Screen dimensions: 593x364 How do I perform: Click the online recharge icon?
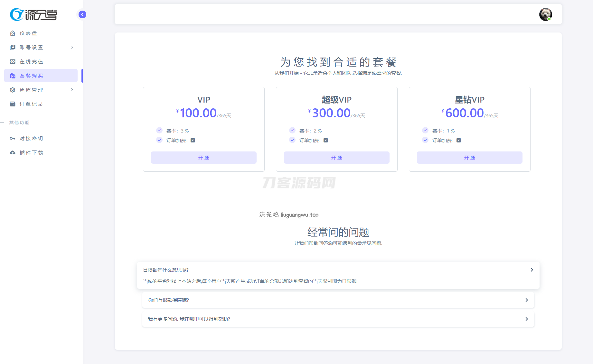click(13, 61)
